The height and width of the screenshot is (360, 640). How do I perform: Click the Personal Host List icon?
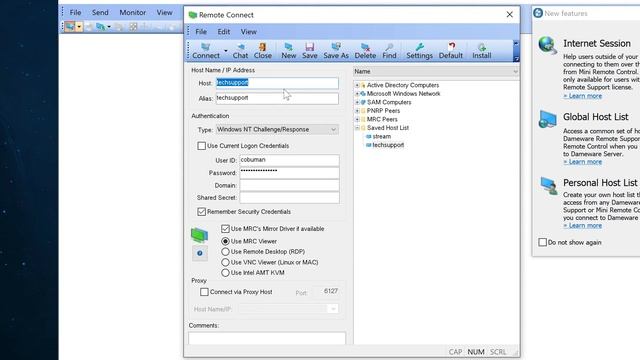549,186
